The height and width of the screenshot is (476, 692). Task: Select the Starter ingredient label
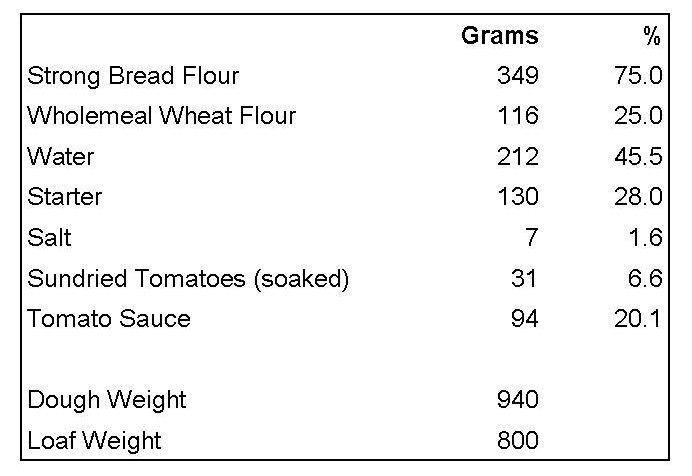pos(65,197)
